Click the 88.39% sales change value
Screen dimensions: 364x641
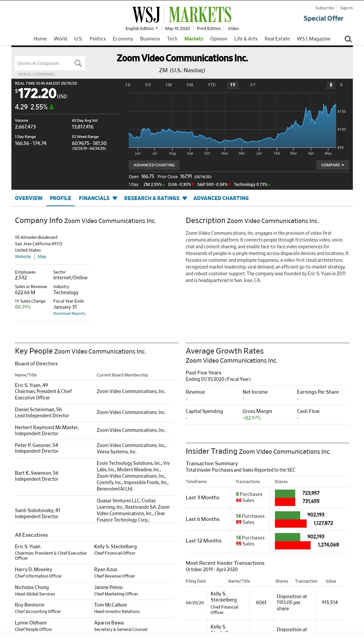point(23,307)
